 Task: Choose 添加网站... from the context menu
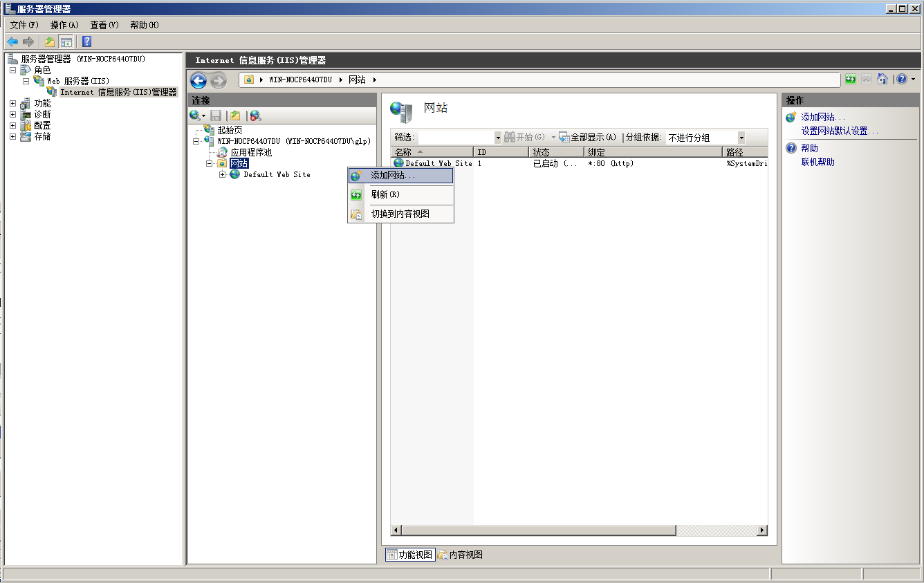[x=400, y=176]
